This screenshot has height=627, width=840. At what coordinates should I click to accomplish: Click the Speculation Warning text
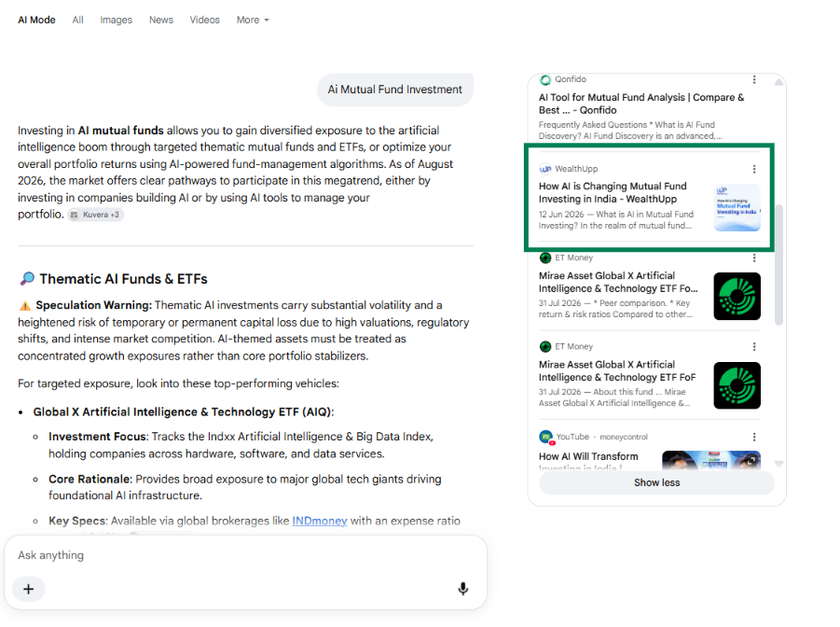[x=94, y=305]
